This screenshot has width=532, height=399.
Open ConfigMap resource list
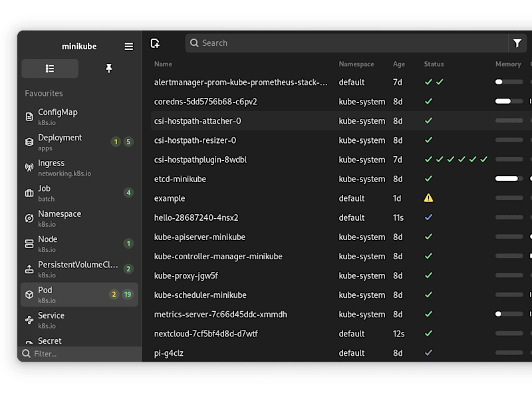pos(79,117)
